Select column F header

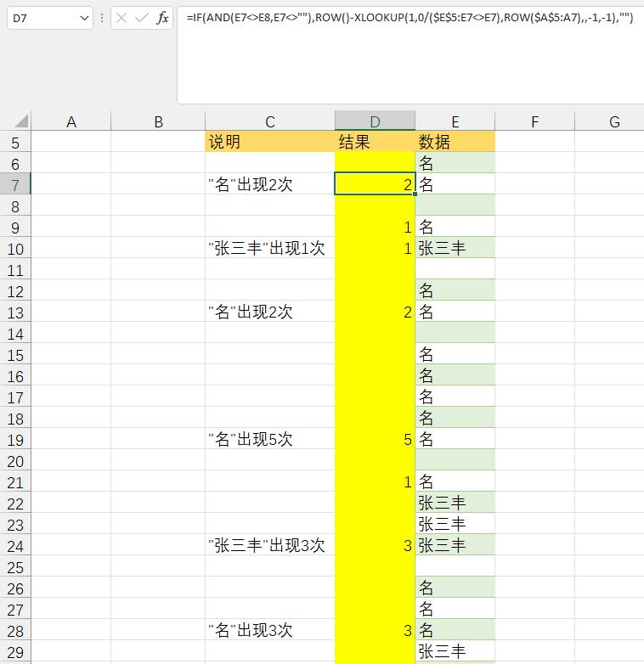pyautogui.click(x=534, y=121)
